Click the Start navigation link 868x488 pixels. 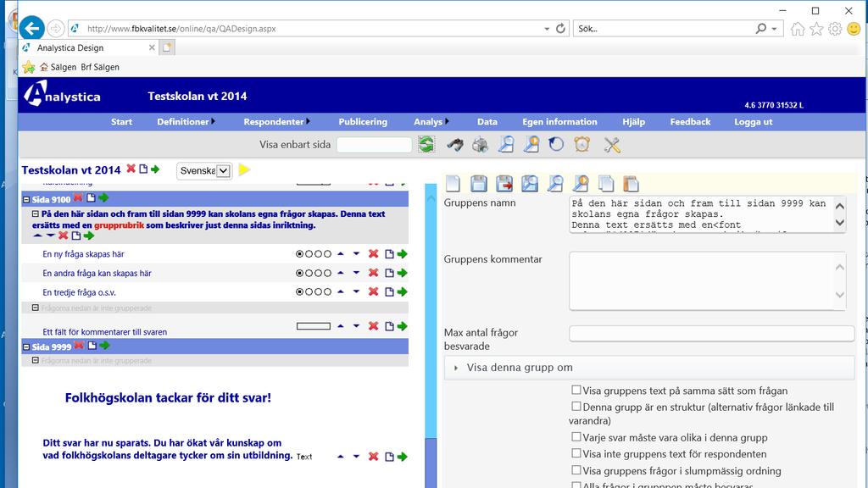(121, 122)
